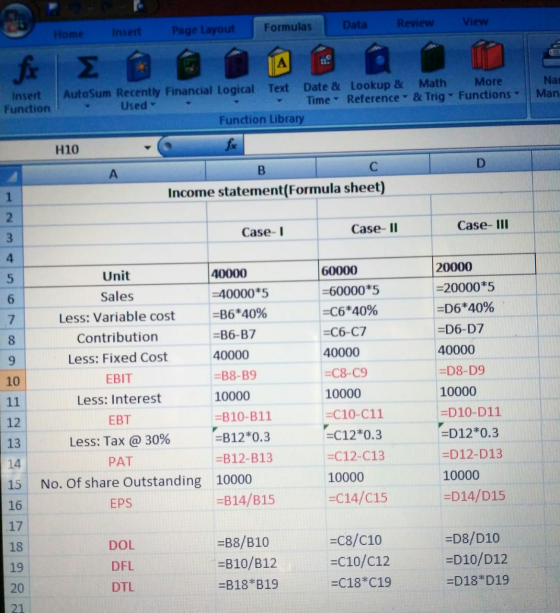Open Lookup & Reference functions
Viewport: 560px width, 613px height.
pyautogui.click(x=377, y=73)
